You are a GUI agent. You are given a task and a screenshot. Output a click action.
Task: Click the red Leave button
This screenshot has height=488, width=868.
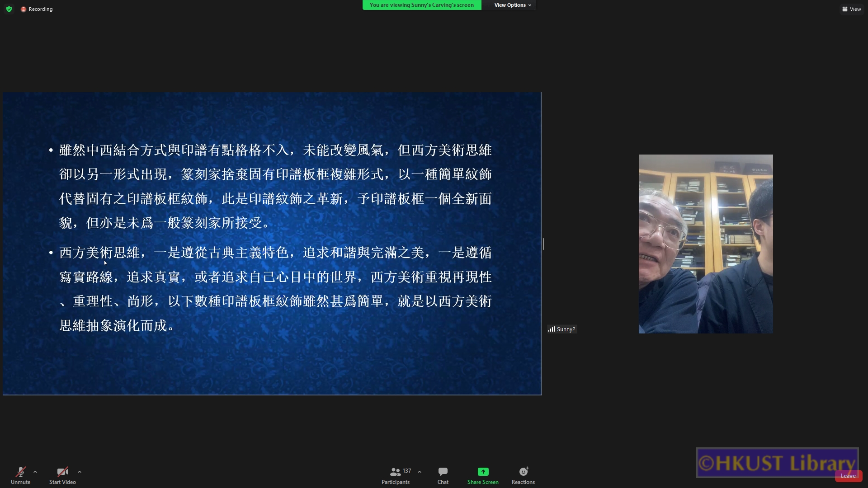pyautogui.click(x=848, y=476)
